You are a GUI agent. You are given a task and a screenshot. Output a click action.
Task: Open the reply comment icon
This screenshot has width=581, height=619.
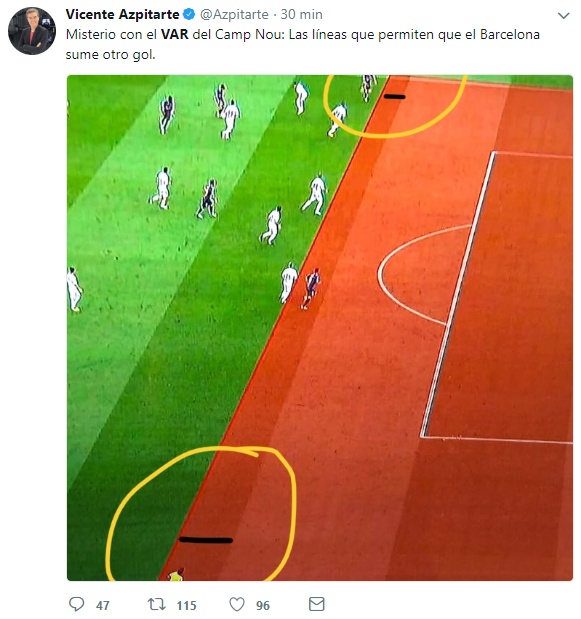[x=77, y=604]
